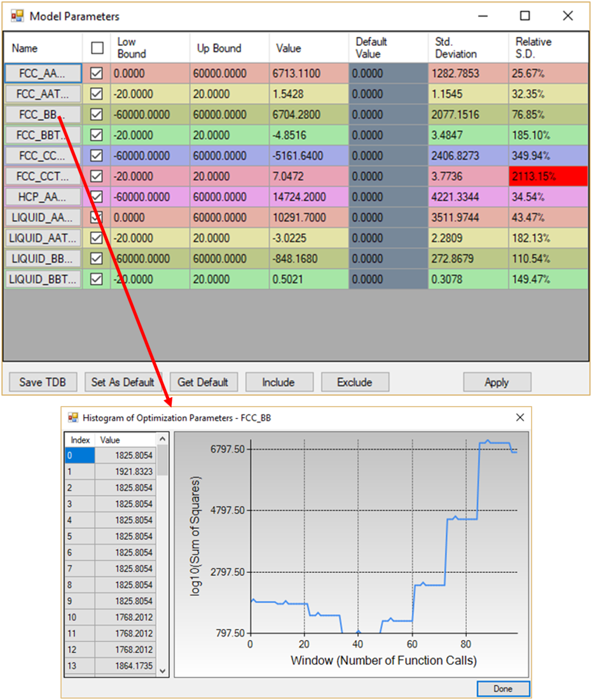Click the Set As Default button
592x700 pixels.
(x=123, y=382)
